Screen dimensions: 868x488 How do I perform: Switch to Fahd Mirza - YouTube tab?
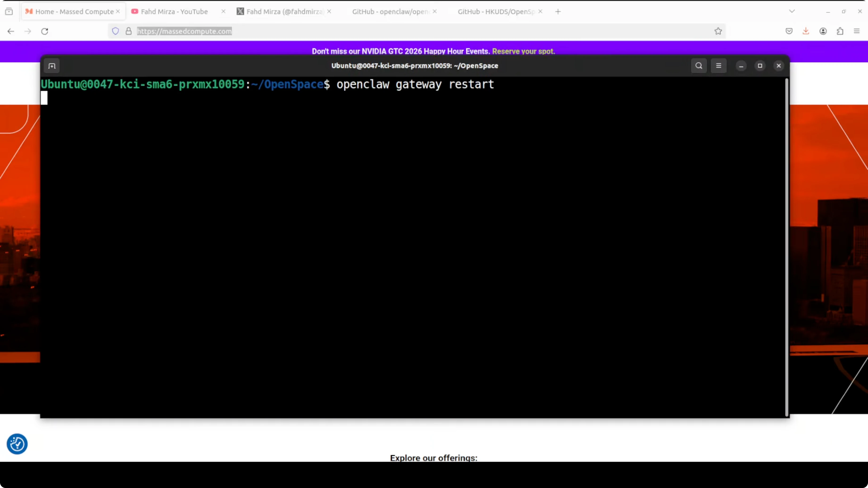pyautogui.click(x=174, y=12)
